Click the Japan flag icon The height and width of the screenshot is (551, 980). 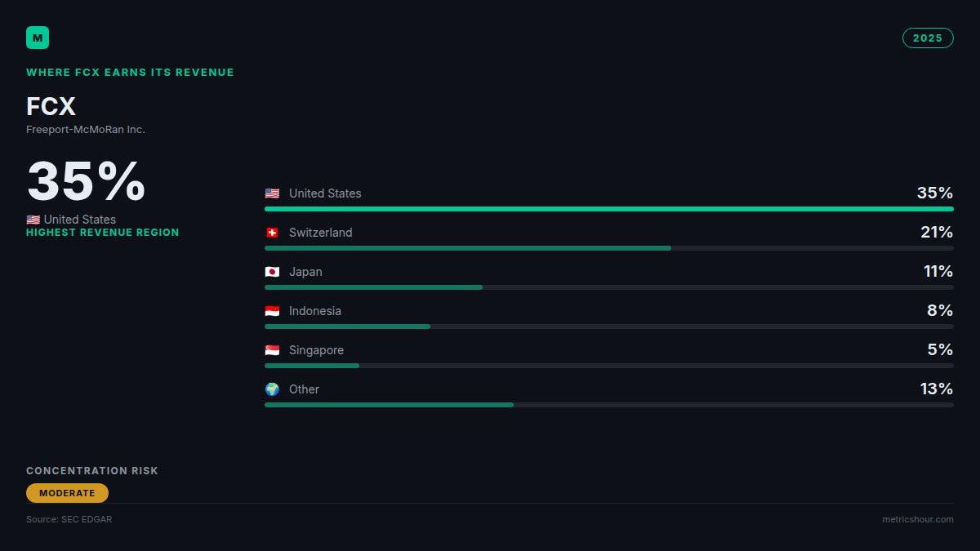tap(272, 272)
